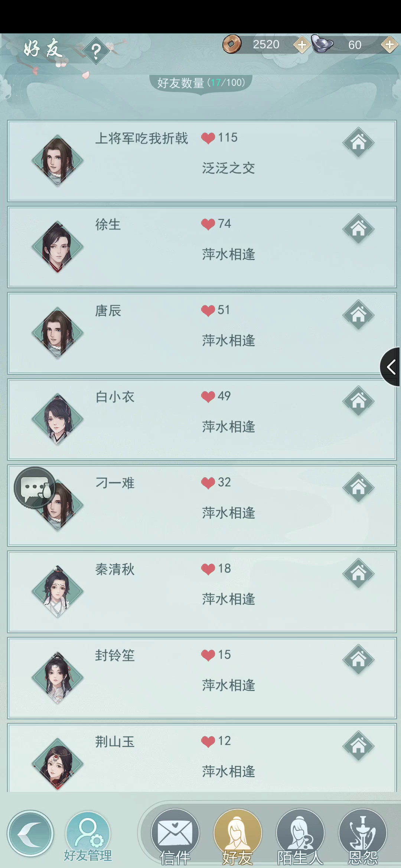Visit 白小衣's home icon
This screenshot has height=868, width=401.
[358, 401]
